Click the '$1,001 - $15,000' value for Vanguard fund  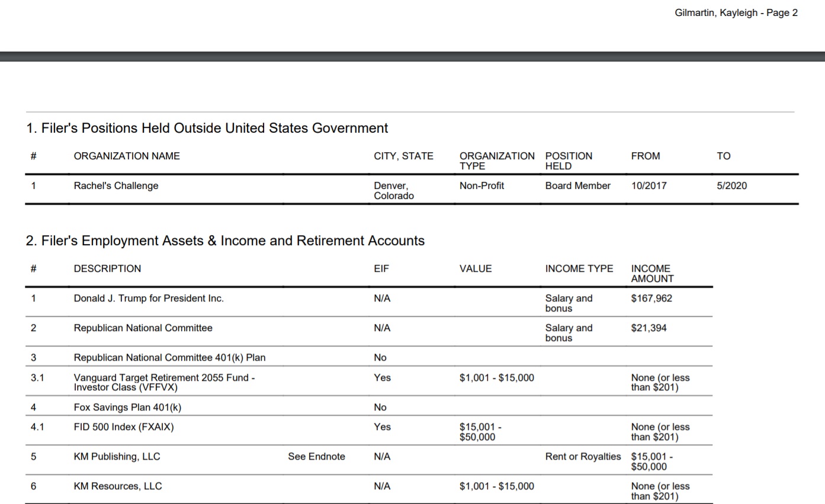coord(496,378)
